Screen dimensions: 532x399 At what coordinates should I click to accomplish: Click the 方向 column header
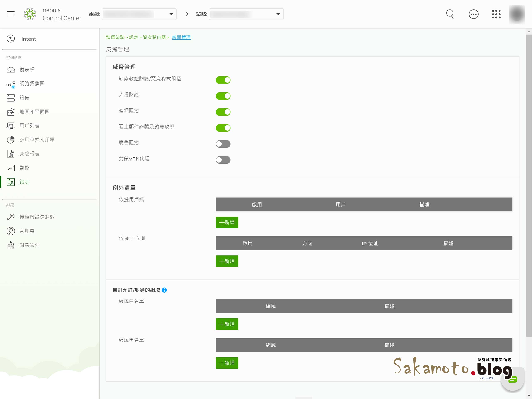[x=307, y=243]
